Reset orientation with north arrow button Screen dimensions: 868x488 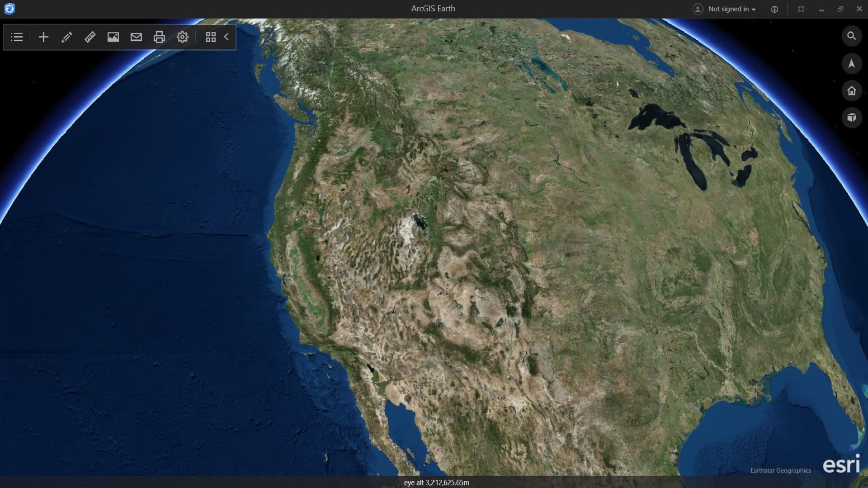(852, 63)
